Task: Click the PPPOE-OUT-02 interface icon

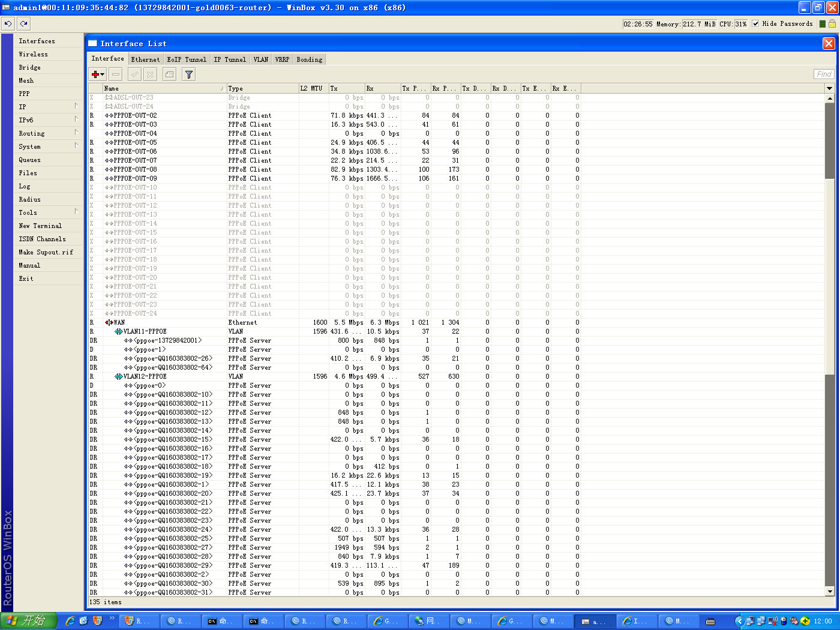Action: 109,116
